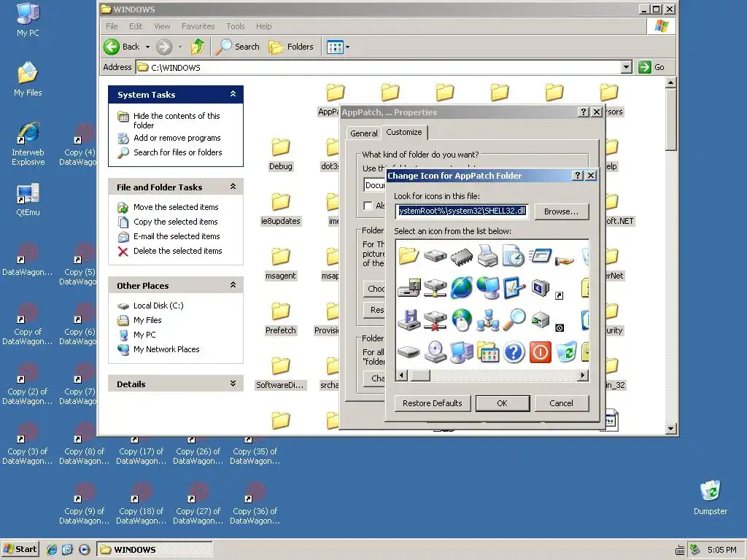747x560 pixels.
Task: Toggle the Folders toolbar button
Action: (x=291, y=47)
